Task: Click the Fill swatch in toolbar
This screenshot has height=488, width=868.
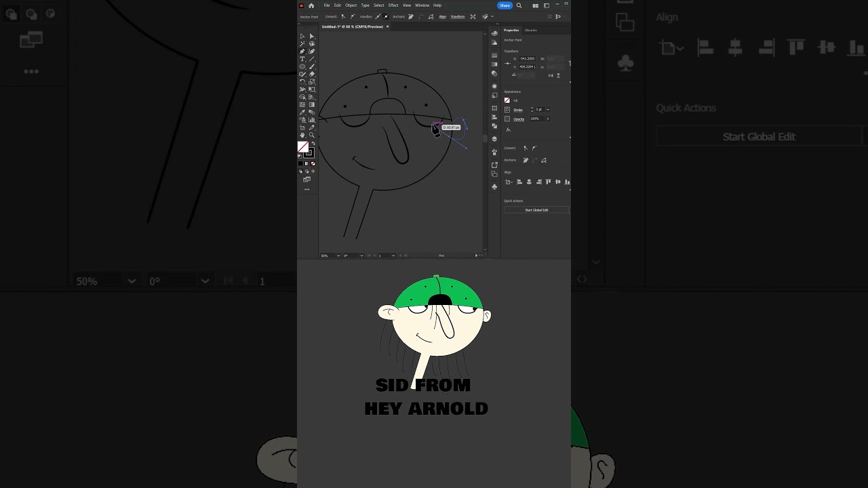Action: pos(303,146)
